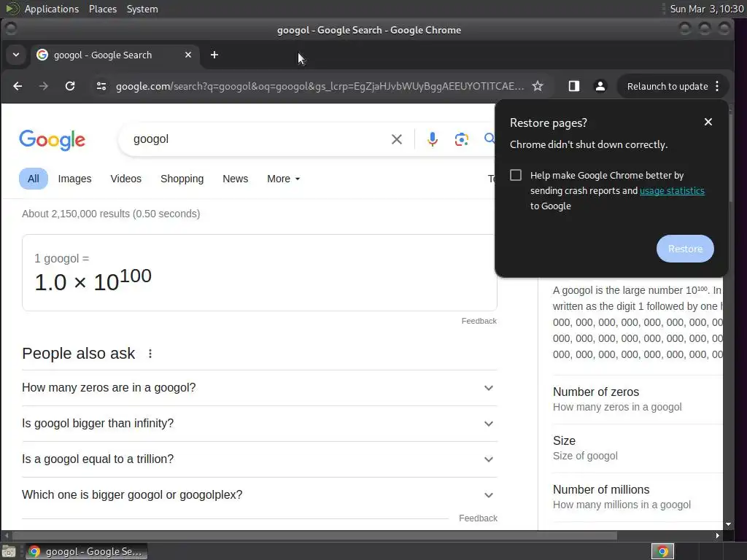Open the Chrome three-dot menu
Screen dimensions: 747x560
(718, 86)
